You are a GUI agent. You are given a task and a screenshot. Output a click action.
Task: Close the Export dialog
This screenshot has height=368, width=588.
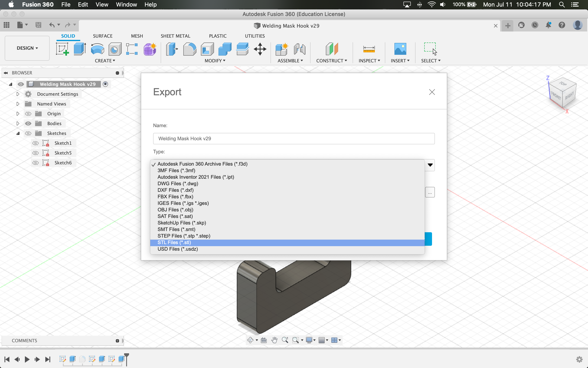(x=432, y=92)
